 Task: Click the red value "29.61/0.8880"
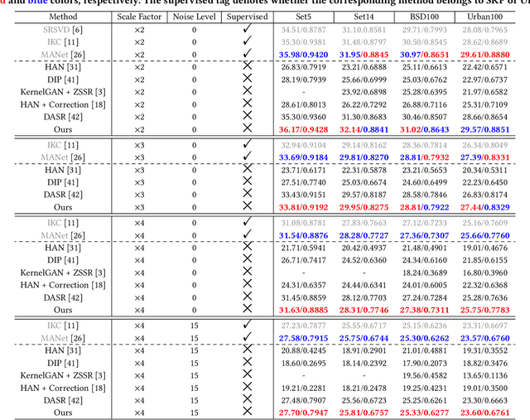click(484, 55)
